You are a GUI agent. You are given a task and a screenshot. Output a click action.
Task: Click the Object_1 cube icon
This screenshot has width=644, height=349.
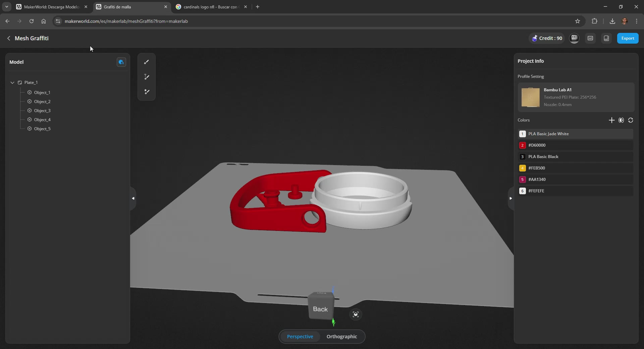tap(30, 92)
